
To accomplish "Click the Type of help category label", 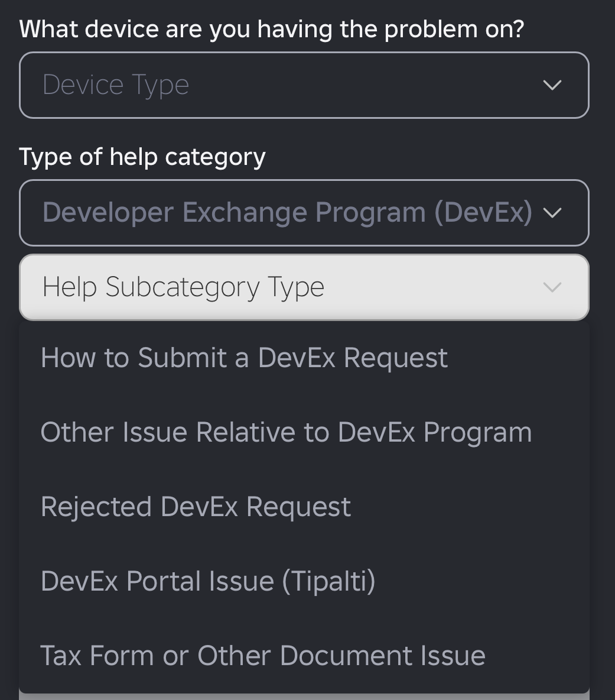I will coord(142,157).
